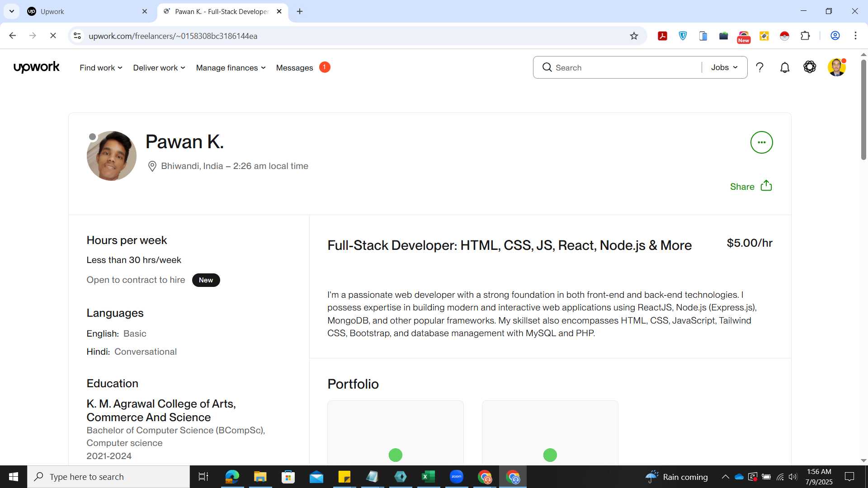Open the Bitwarden shield extension
The height and width of the screenshot is (488, 868).
[683, 36]
